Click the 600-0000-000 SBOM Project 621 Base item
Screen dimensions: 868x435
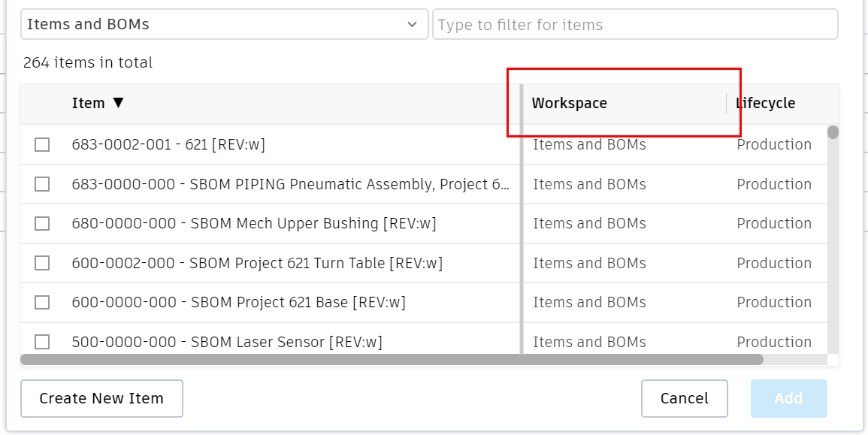tap(238, 302)
